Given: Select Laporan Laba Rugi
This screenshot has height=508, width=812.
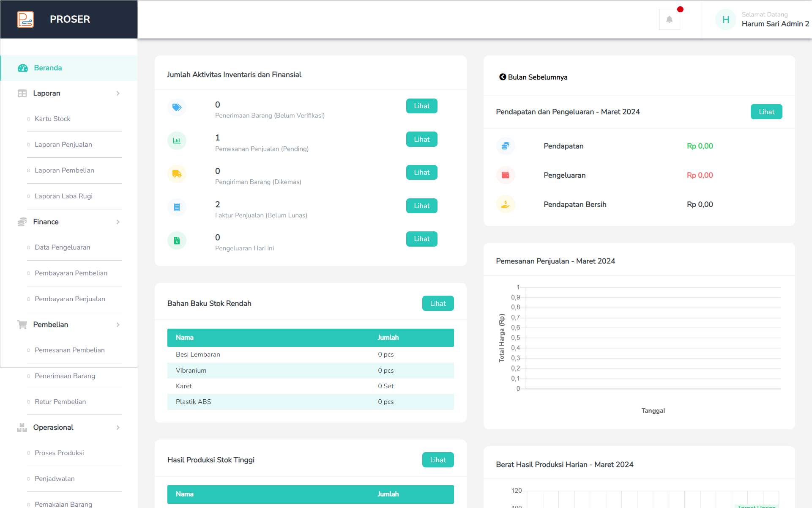Looking at the screenshot, I should (x=63, y=196).
